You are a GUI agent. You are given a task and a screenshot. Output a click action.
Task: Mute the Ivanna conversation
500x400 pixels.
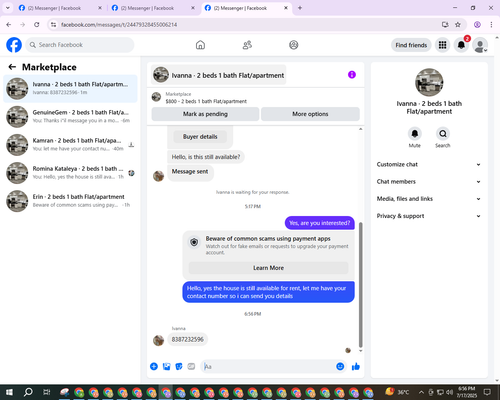415,134
